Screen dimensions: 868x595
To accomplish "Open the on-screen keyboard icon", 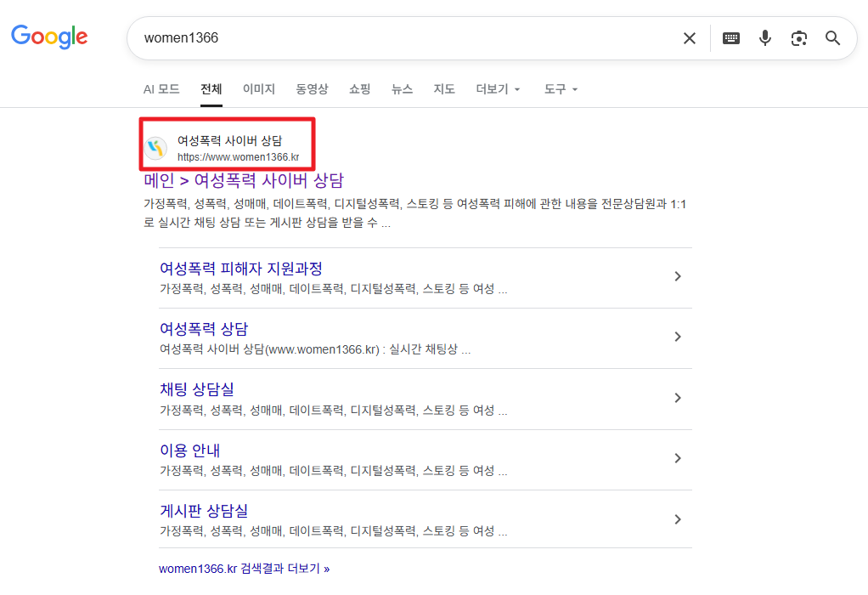I will (730, 37).
